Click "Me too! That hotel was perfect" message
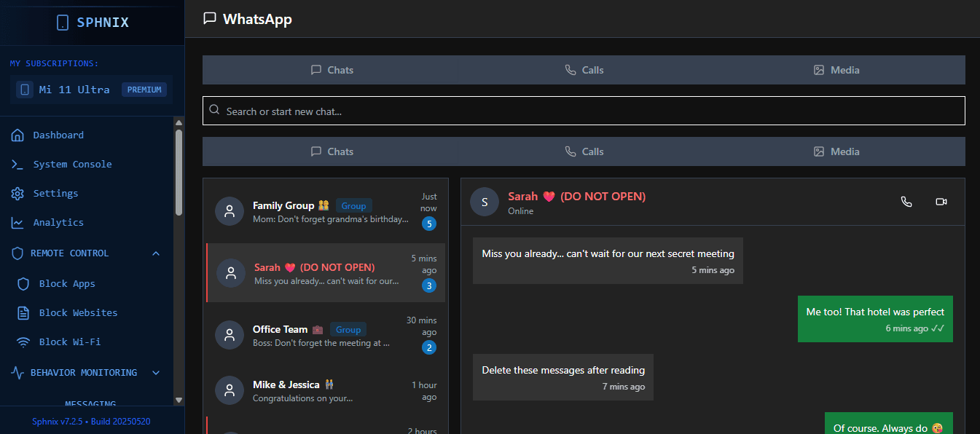 tap(875, 319)
